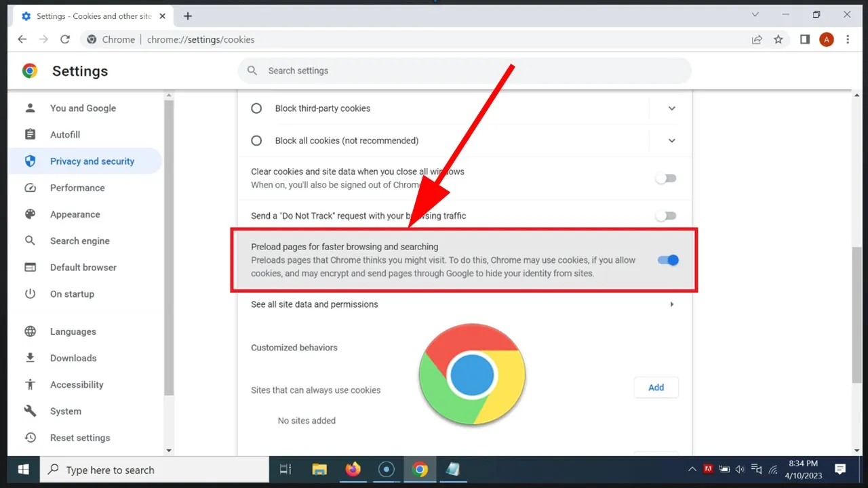
Task: Open the profile avatar menu
Action: pos(827,39)
